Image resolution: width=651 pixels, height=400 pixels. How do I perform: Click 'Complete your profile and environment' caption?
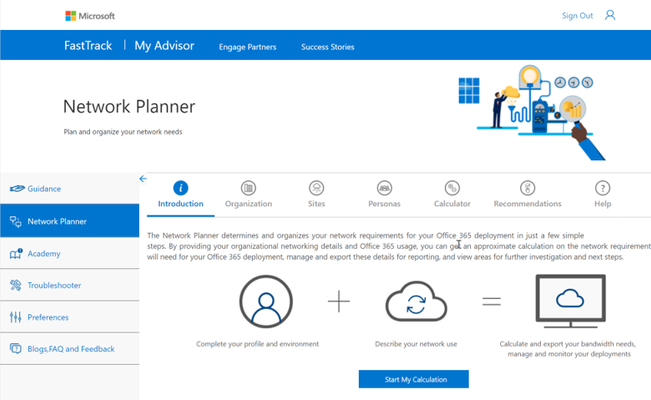coord(257,344)
